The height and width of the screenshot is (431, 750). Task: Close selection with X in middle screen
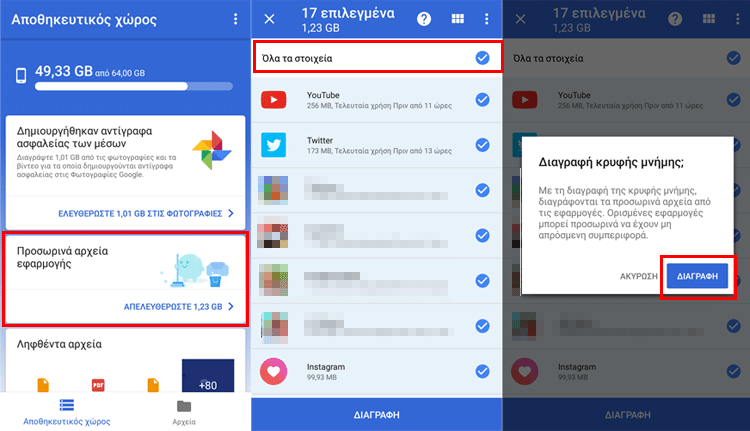(269, 19)
